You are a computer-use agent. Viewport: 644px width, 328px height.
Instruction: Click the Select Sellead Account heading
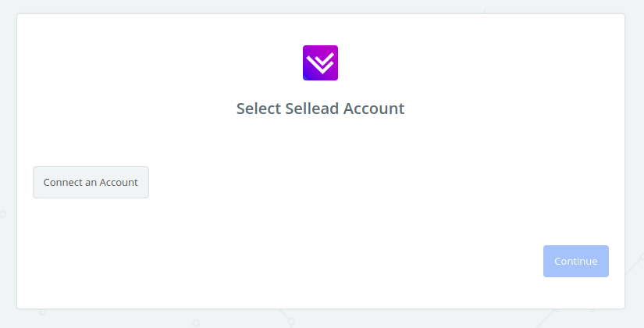click(x=320, y=109)
